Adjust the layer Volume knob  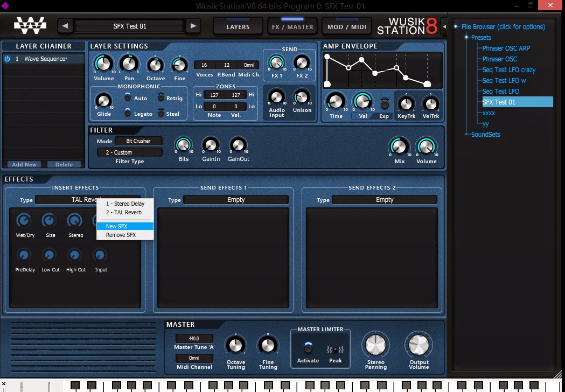click(x=103, y=64)
